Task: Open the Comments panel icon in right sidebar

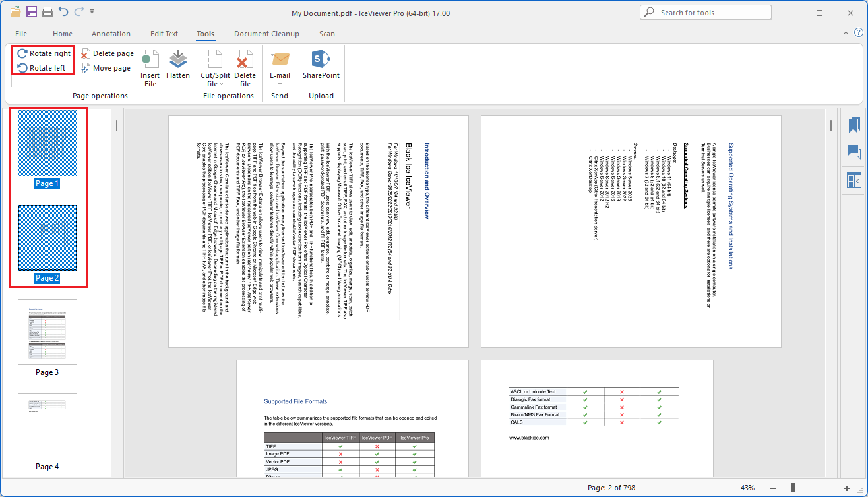Action: point(854,152)
